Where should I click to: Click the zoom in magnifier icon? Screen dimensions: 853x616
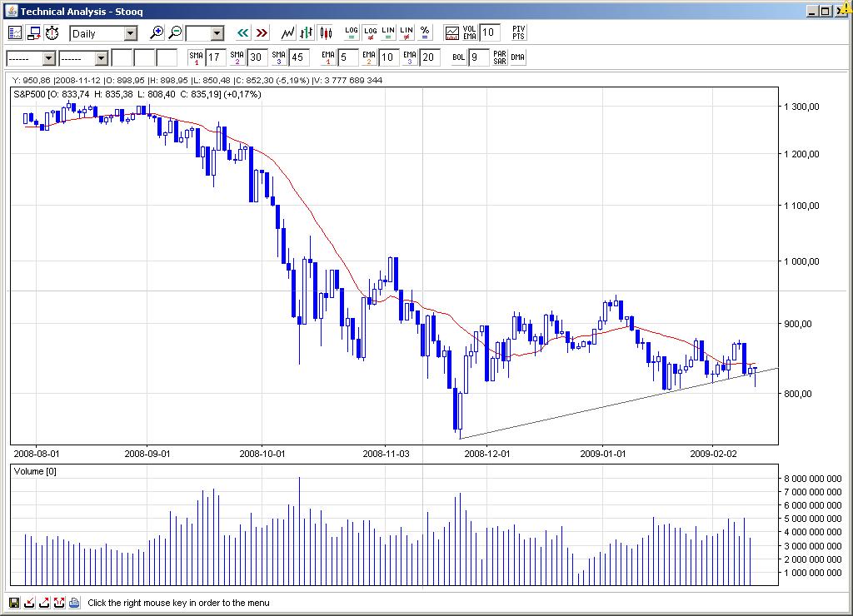coord(157,33)
